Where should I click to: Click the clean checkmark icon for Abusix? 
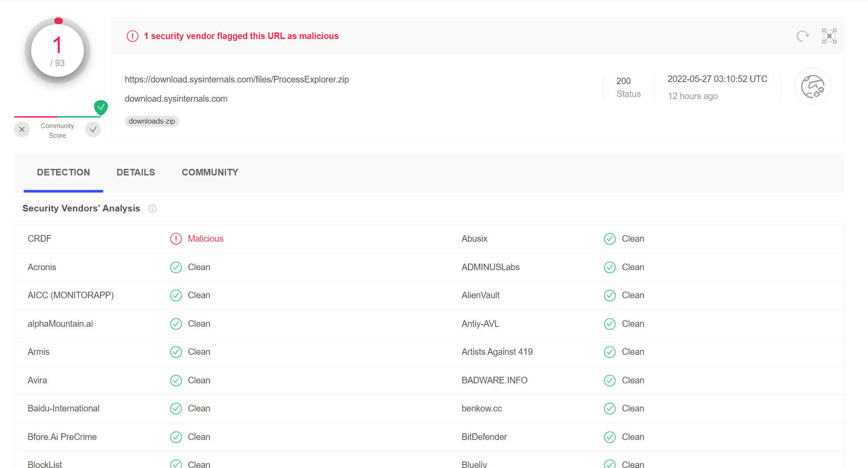tap(610, 239)
